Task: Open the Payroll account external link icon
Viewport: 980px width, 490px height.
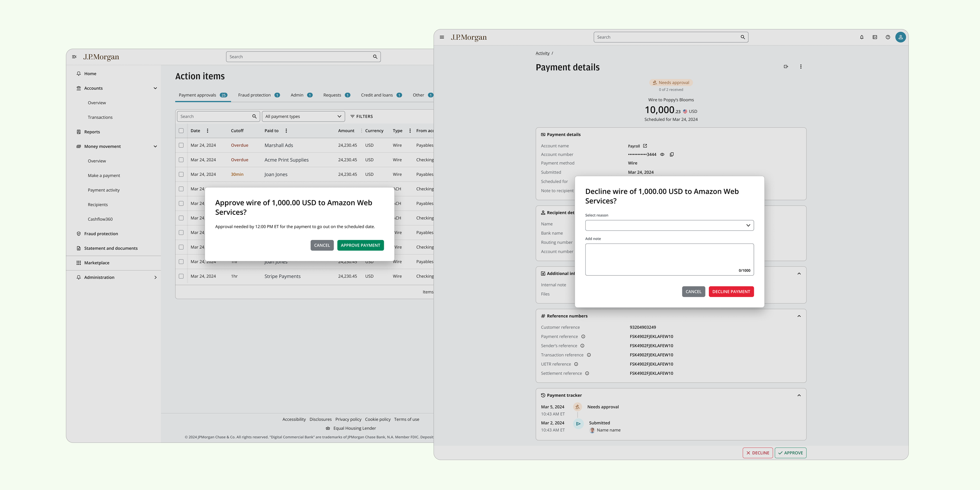Action: pyautogui.click(x=645, y=146)
